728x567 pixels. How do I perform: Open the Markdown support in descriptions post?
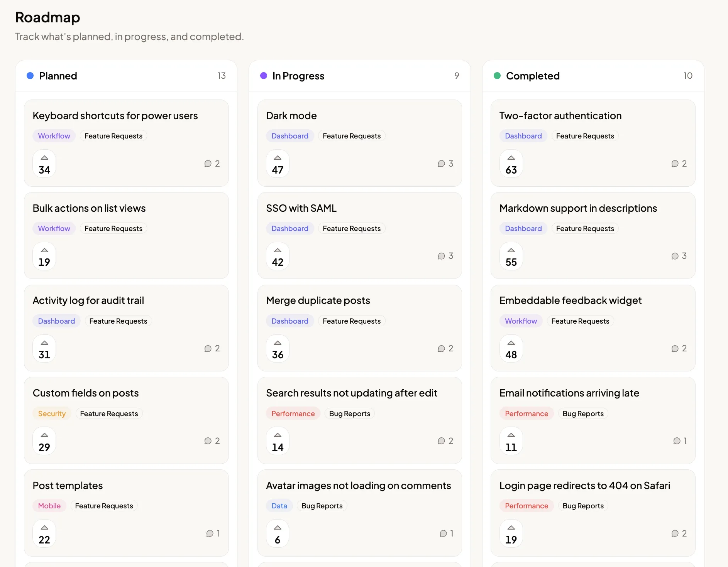point(578,208)
